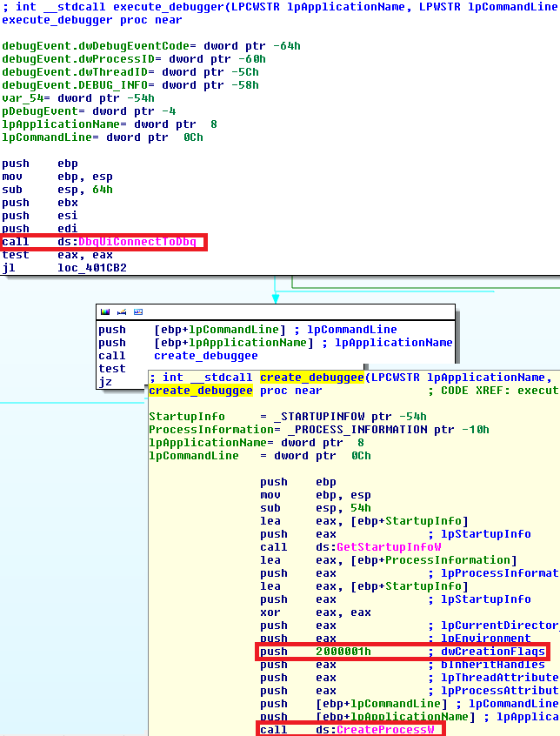The image size is (560, 736).
Task: Select the push 2000001h dwCreationFlags line
Action: pos(403,652)
